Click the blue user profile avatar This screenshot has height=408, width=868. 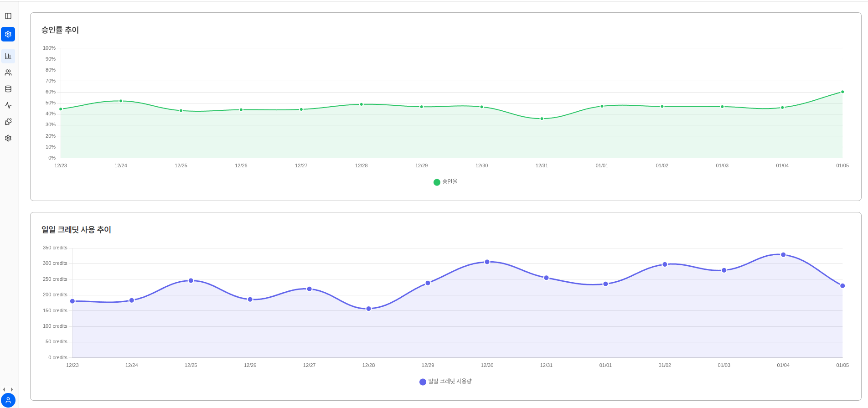coord(8,400)
